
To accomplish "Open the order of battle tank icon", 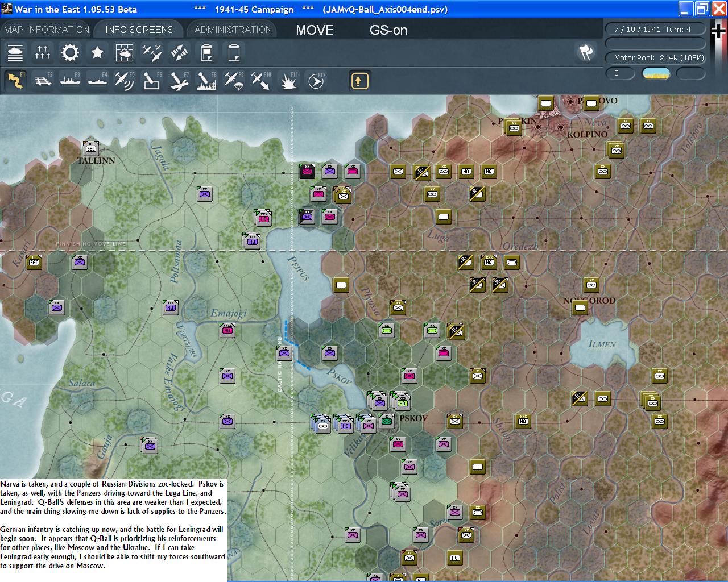I will tap(15, 53).
